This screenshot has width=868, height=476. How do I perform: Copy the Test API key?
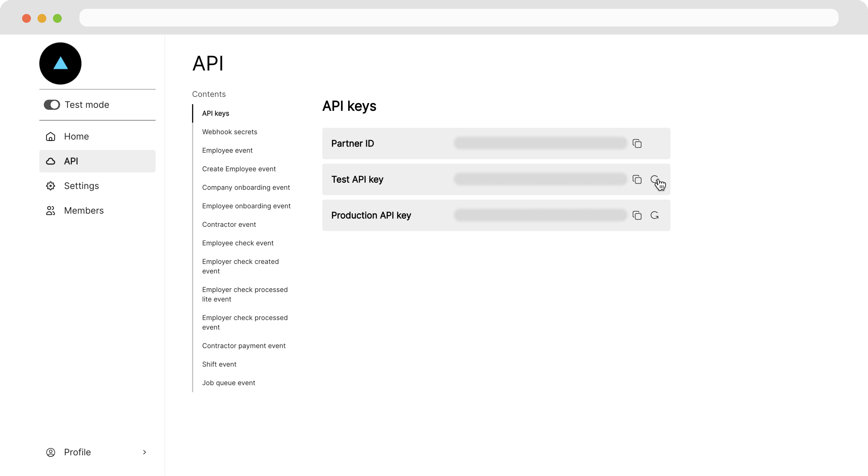[x=637, y=180]
